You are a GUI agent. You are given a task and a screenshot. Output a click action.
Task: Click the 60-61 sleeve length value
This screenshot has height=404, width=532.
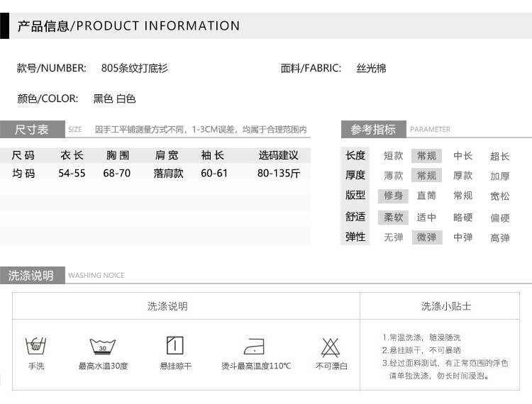214,173
